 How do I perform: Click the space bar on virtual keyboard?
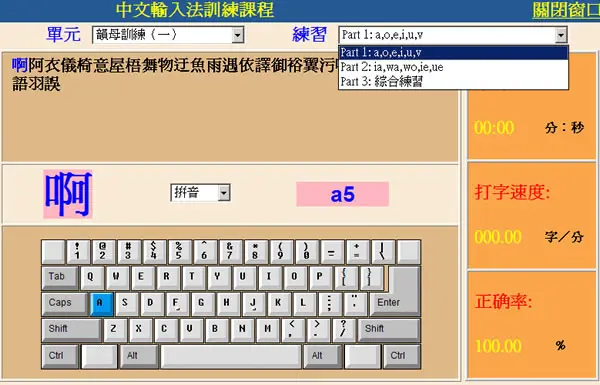coord(231,357)
